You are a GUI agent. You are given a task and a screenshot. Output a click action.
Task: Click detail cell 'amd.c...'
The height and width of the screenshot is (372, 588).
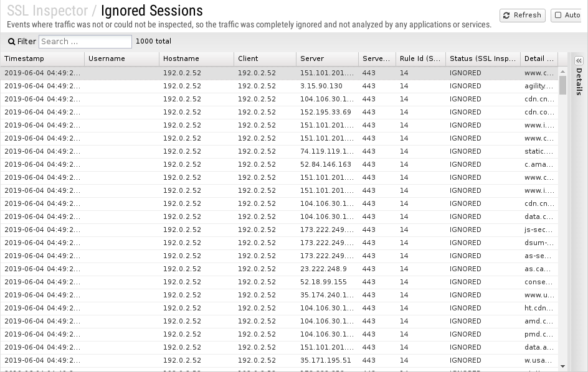coord(539,321)
